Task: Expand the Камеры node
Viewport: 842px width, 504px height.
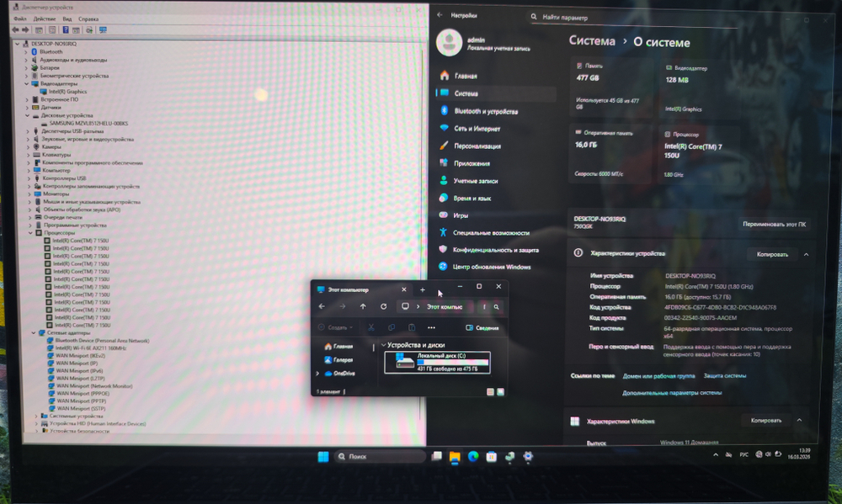Action: 28,146
